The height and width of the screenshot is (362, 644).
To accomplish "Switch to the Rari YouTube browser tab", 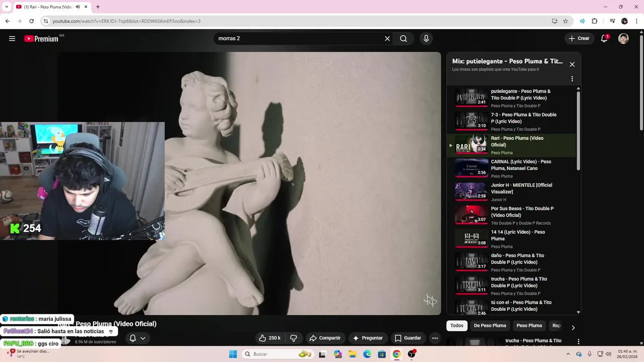I will pyautogui.click(x=51, y=7).
